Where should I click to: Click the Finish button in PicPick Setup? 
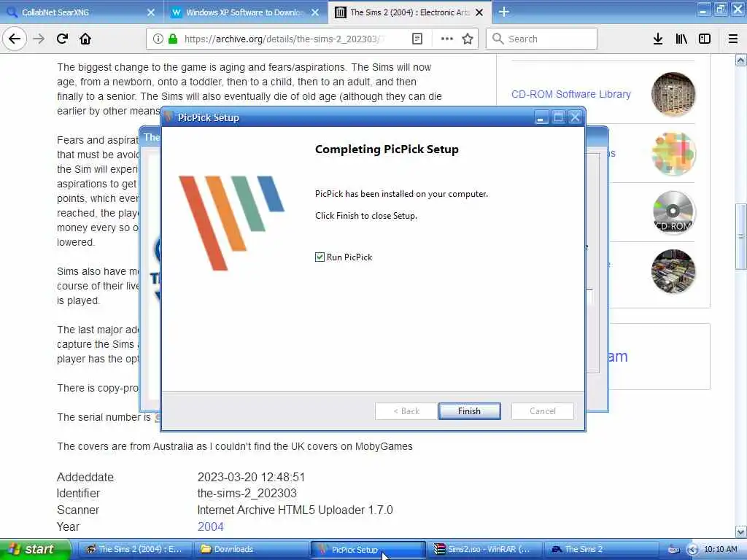[469, 411]
